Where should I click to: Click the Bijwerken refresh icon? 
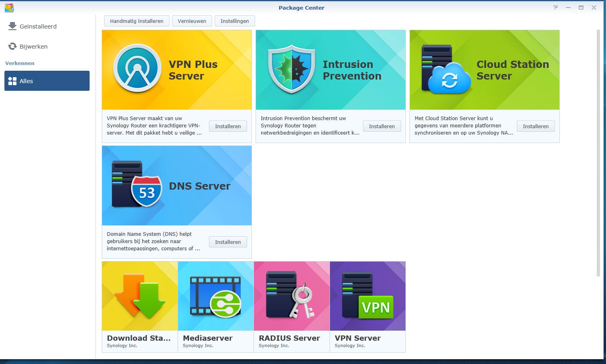tap(12, 46)
